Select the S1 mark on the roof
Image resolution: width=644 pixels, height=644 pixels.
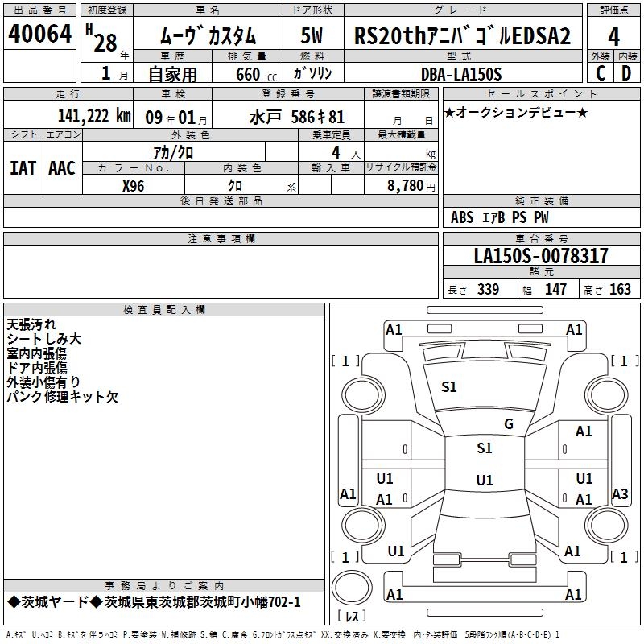click(484, 448)
